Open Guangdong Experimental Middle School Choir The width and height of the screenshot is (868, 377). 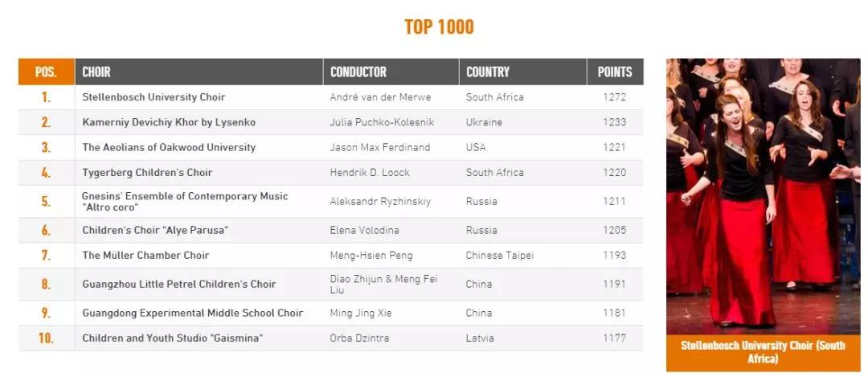point(193,313)
